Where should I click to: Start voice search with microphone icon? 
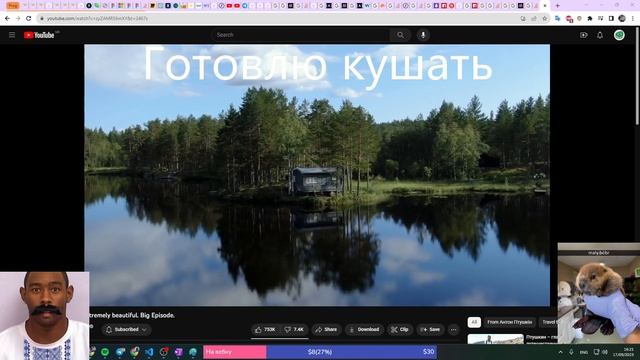(x=423, y=35)
